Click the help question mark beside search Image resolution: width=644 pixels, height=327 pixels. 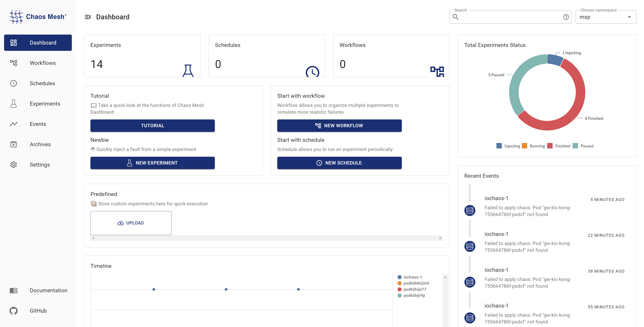point(566,17)
